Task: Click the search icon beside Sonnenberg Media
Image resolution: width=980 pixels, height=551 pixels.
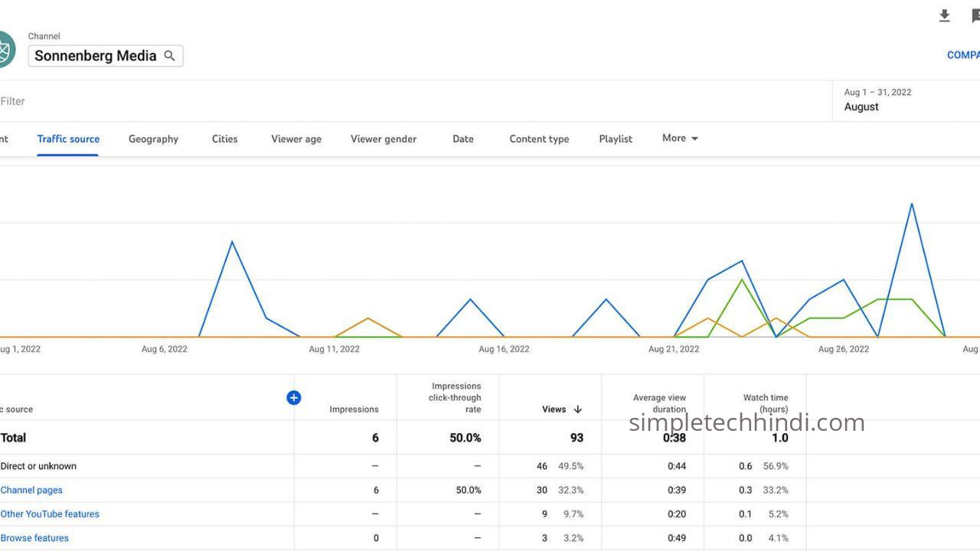Action: click(170, 56)
